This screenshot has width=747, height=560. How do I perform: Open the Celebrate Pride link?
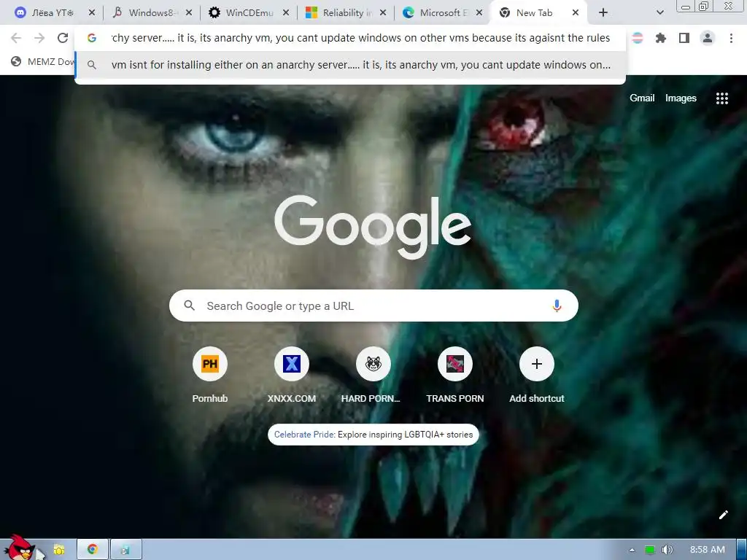point(373,435)
